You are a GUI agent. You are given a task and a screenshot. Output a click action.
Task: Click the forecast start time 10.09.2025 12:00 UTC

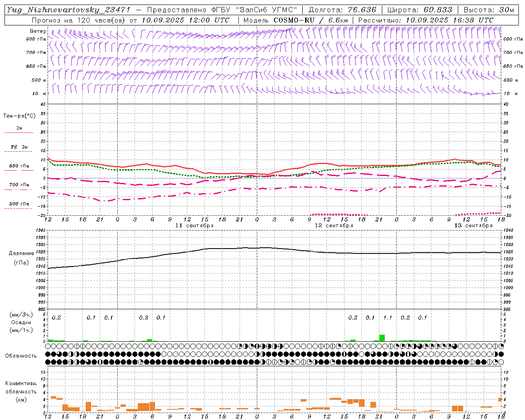pos(185,20)
